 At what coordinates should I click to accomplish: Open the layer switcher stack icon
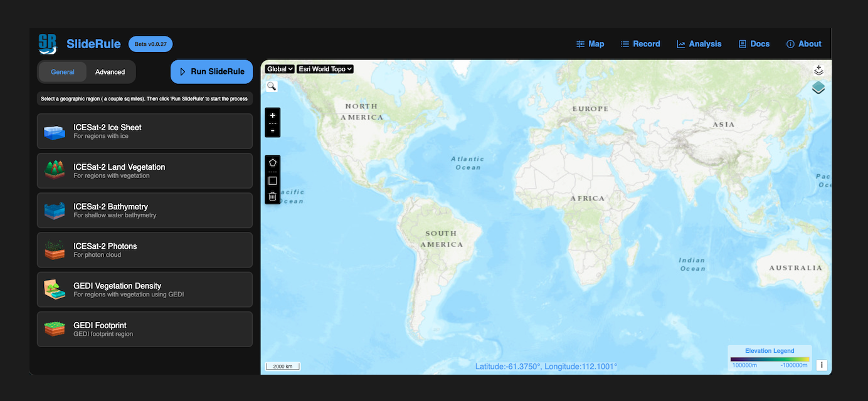click(818, 88)
